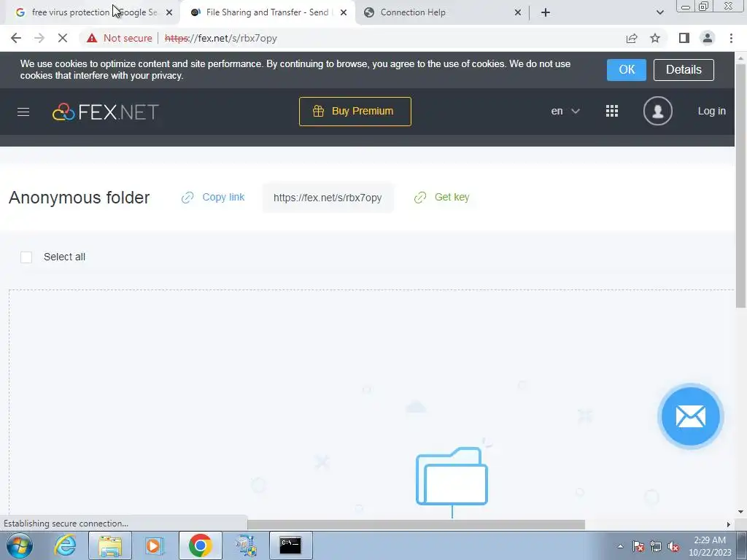The image size is (747, 560).
Task: Open the Action Center flag icon
Action: pyautogui.click(x=638, y=546)
